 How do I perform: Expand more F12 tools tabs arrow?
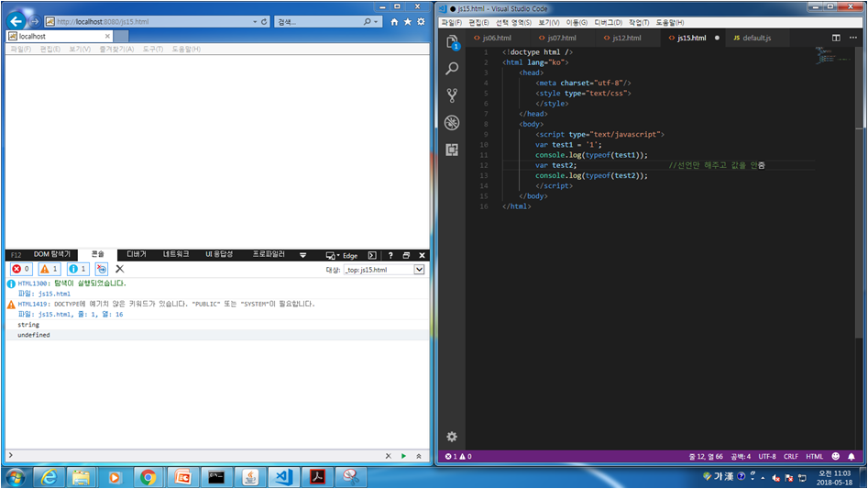click(302, 255)
